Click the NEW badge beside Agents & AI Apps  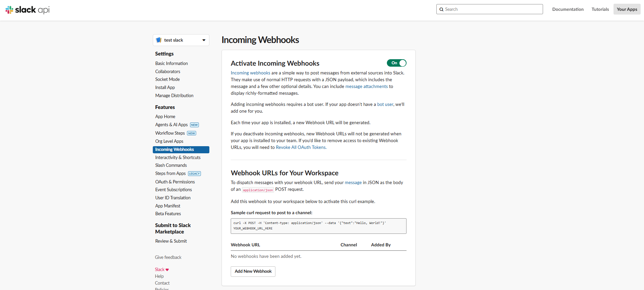pyautogui.click(x=194, y=125)
